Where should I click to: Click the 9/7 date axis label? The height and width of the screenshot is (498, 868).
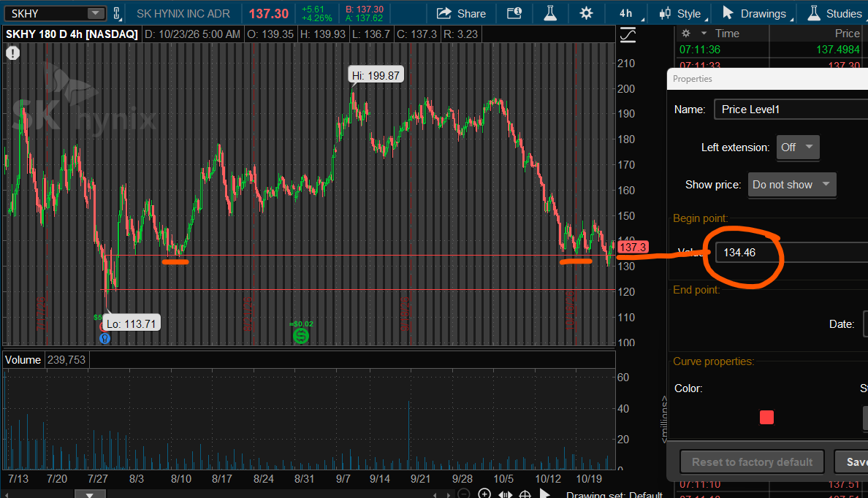click(343, 478)
